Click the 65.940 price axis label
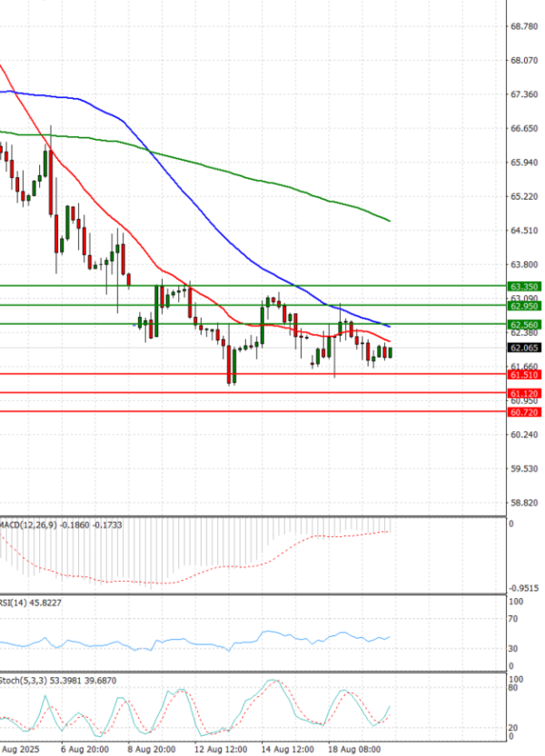Viewport: 545px width, 756px height. pos(524,162)
